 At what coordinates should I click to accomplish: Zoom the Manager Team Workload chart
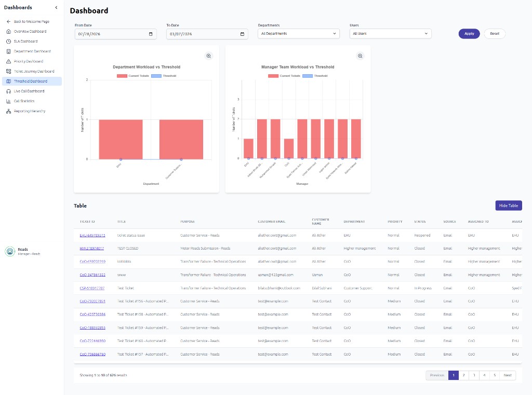[x=360, y=56]
